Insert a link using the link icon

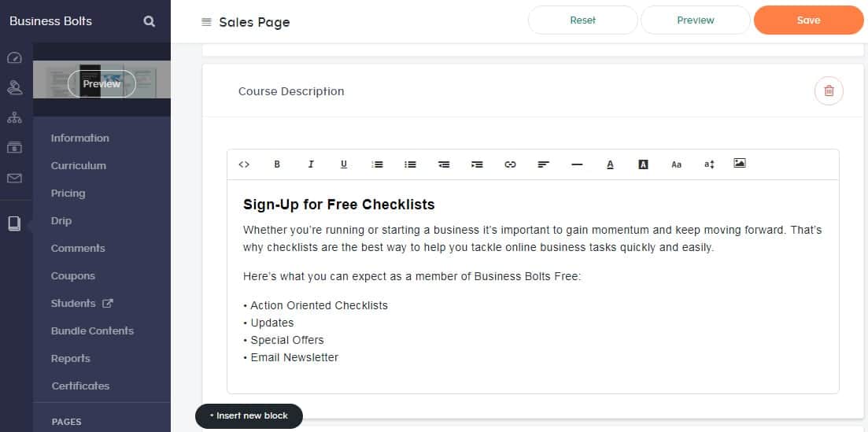click(x=510, y=164)
